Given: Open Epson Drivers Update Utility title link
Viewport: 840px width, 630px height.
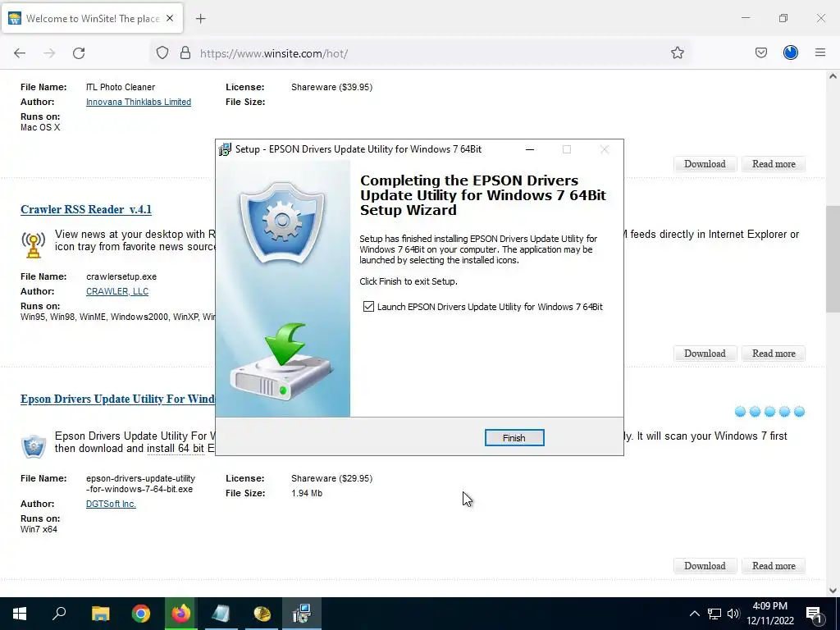Looking at the screenshot, I should click(x=117, y=399).
